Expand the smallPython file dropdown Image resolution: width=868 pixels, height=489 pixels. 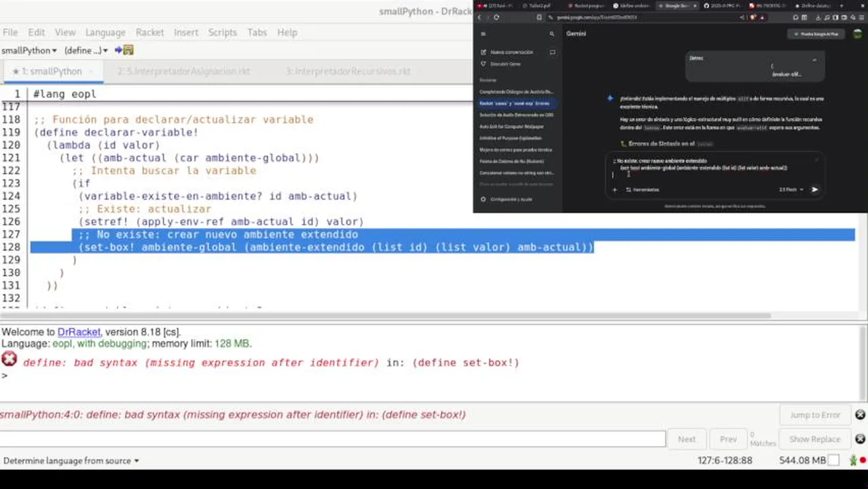(x=29, y=50)
